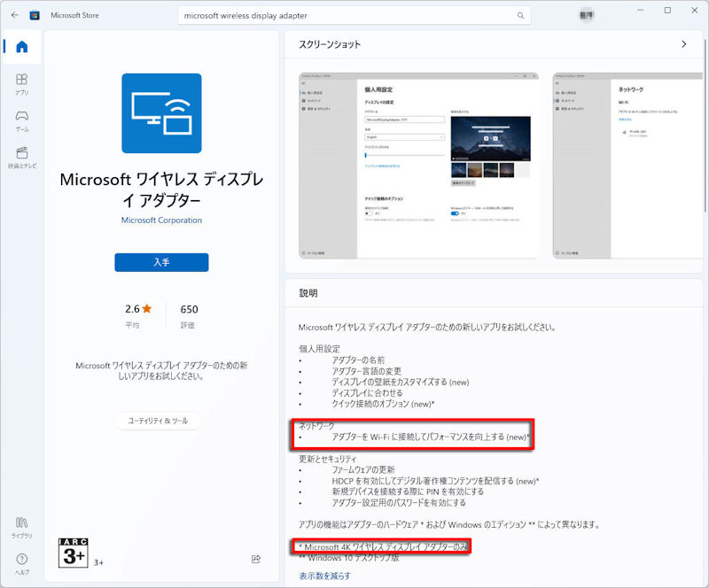Image resolution: width=709 pixels, height=588 pixels.
Task: Click the アダプターの名前 bullet line
Action: tap(358, 360)
